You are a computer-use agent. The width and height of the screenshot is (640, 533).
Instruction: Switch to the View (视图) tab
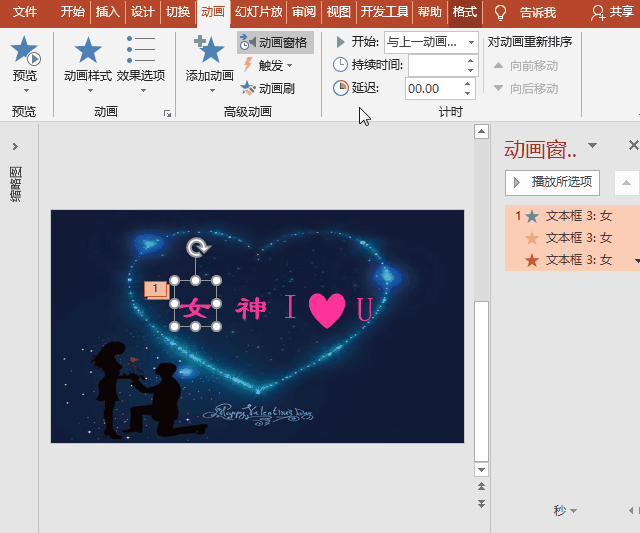click(x=339, y=12)
